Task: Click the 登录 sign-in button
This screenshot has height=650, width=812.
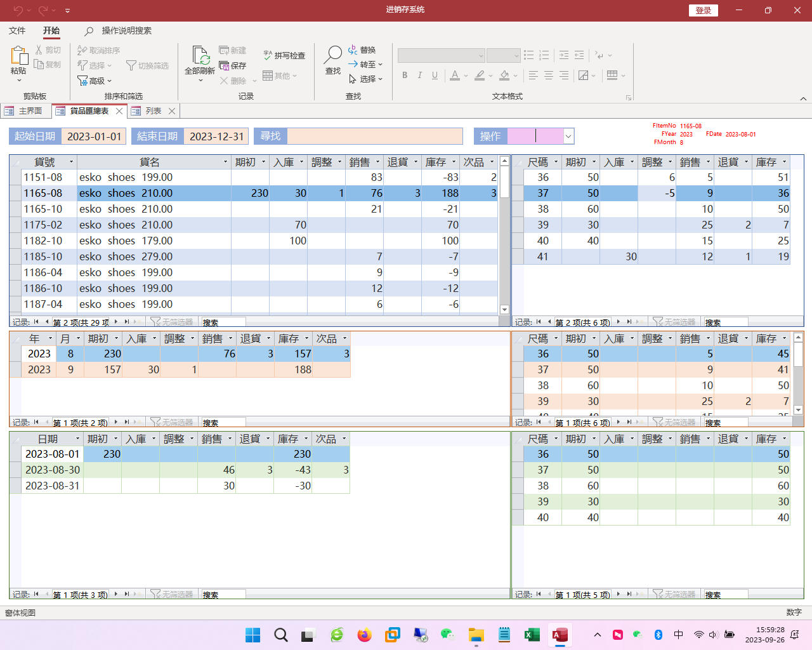Action: [703, 10]
